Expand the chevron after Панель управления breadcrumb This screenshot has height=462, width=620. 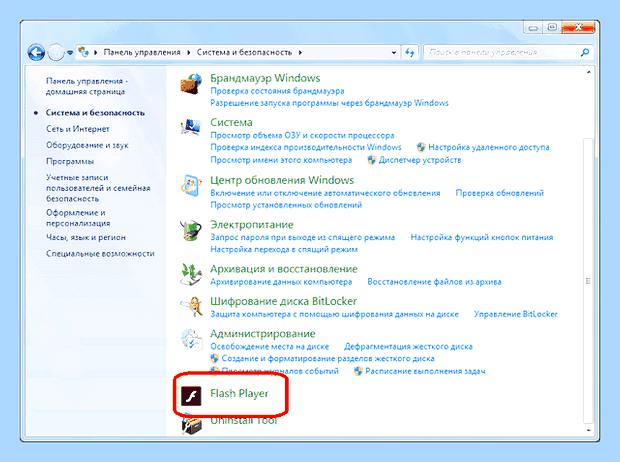(189, 52)
